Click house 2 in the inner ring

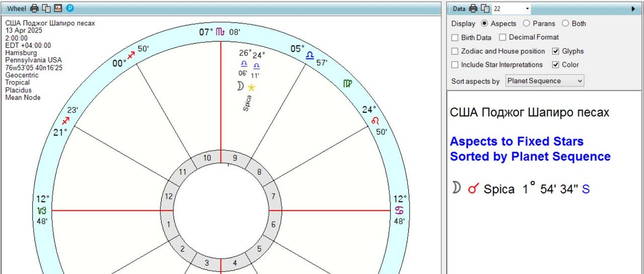click(183, 249)
